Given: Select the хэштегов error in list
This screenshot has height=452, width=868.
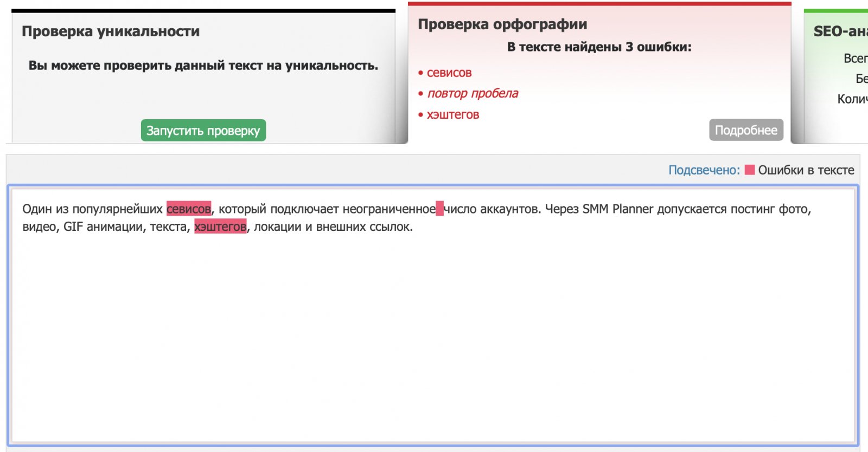Looking at the screenshot, I should pyautogui.click(x=453, y=114).
